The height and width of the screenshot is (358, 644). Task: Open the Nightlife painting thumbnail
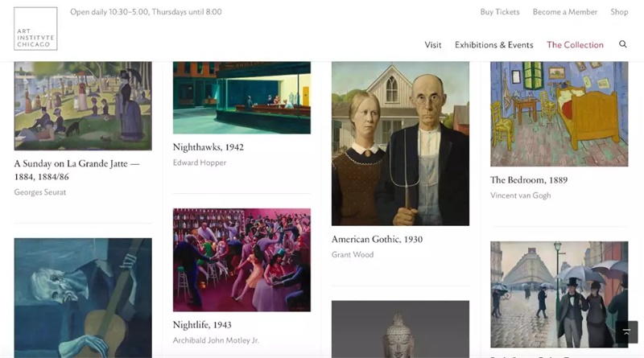pyautogui.click(x=242, y=260)
